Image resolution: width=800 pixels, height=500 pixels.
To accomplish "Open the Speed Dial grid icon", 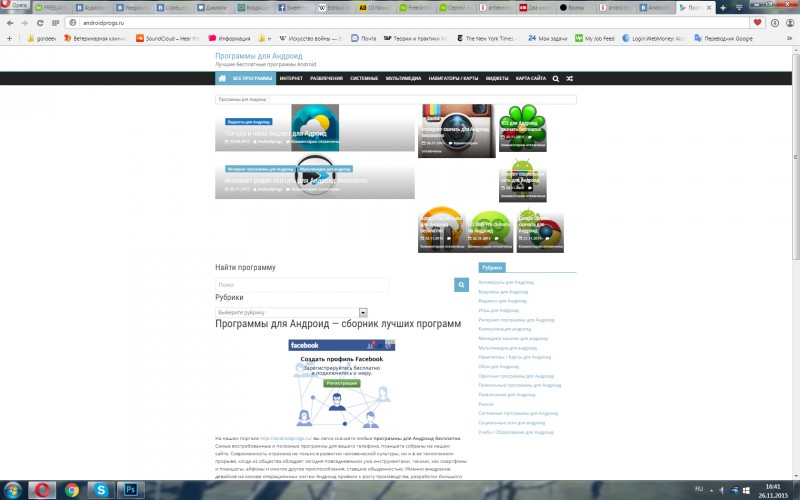I will (56, 23).
